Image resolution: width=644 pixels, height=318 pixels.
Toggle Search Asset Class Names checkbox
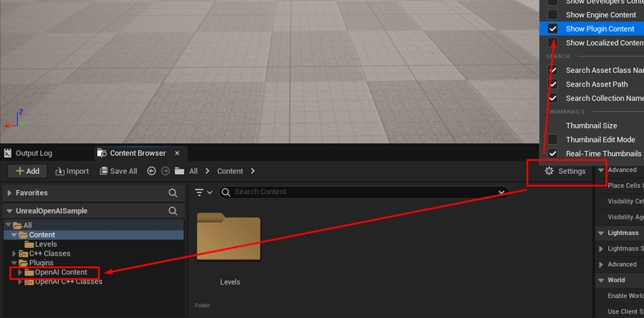[553, 70]
